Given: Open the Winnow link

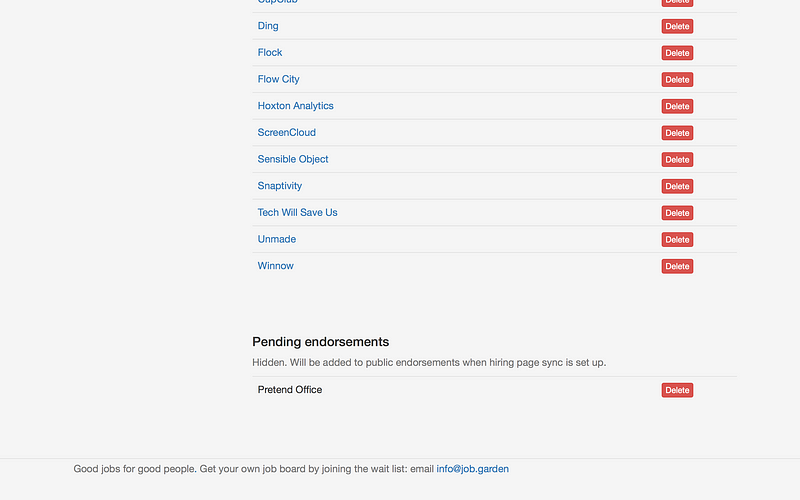Looking at the screenshot, I should (276, 266).
